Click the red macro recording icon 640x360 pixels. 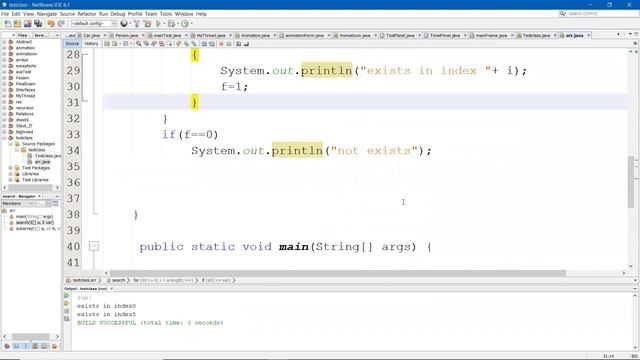pyautogui.click(x=221, y=44)
